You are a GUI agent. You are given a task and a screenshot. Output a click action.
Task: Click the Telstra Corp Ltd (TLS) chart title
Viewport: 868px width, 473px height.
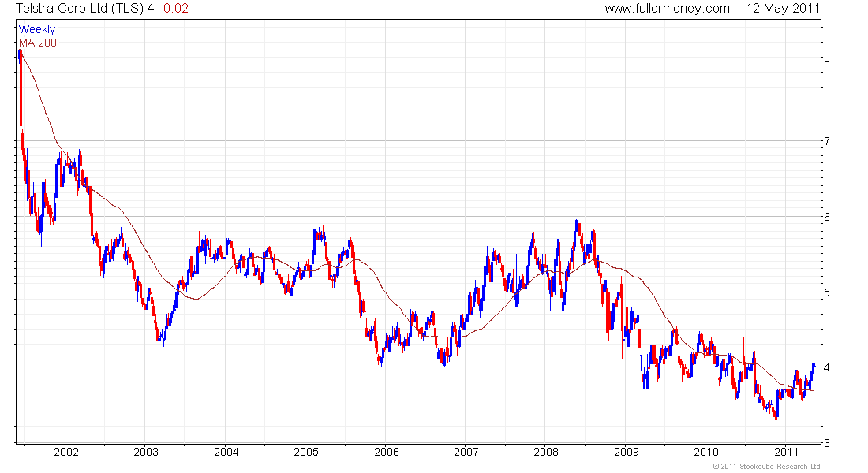pyautogui.click(x=80, y=9)
